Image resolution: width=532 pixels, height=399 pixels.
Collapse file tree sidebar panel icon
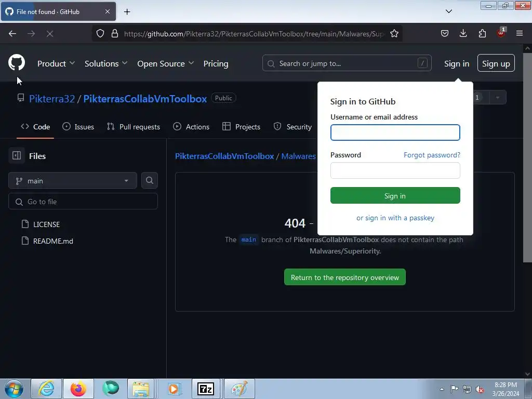17,156
